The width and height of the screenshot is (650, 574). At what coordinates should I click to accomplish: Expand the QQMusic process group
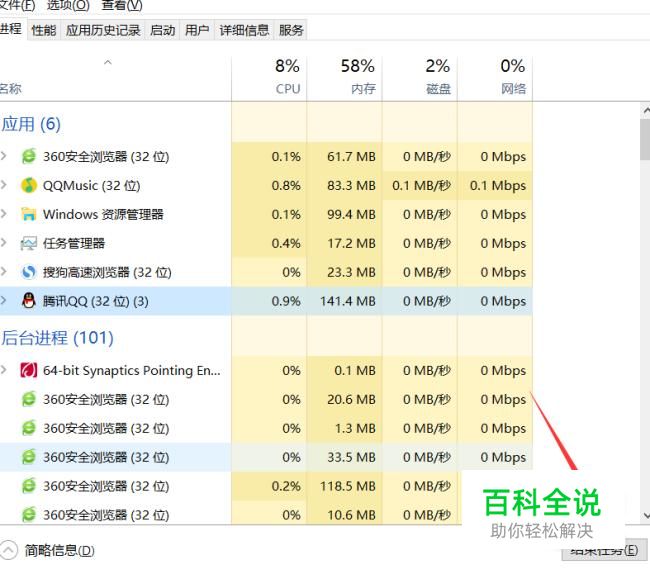(x=4, y=185)
